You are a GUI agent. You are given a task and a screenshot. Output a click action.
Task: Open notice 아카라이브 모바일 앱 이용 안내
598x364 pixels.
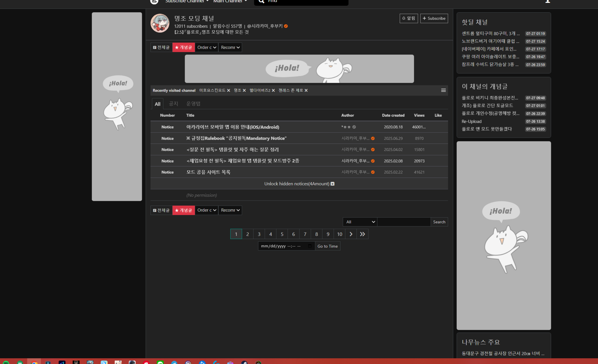click(233, 127)
